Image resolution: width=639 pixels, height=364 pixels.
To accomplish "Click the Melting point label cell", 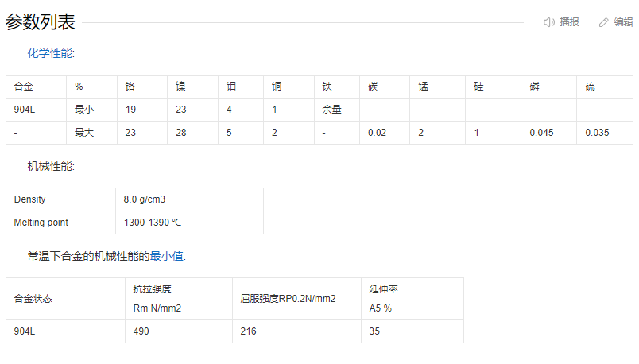I will point(60,223).
